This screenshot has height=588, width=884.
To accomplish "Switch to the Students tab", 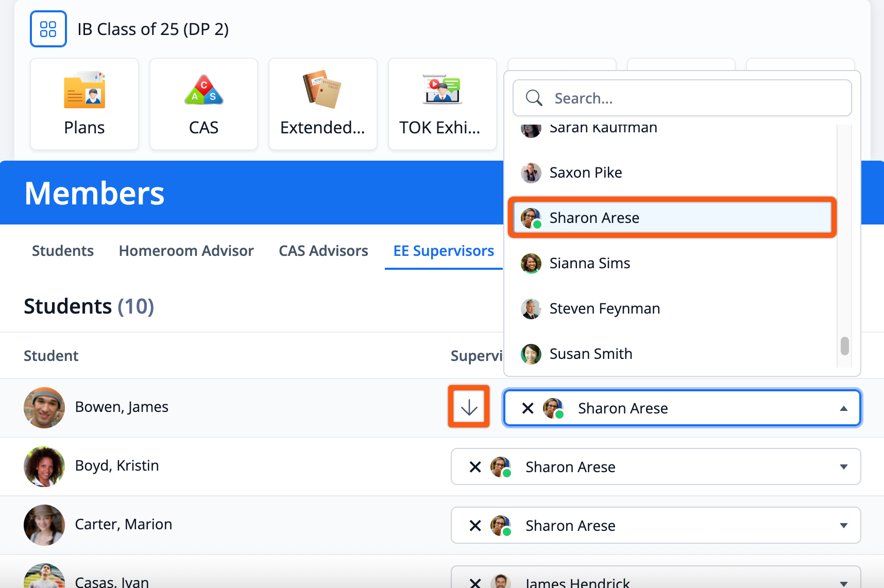I will (63, 251).
